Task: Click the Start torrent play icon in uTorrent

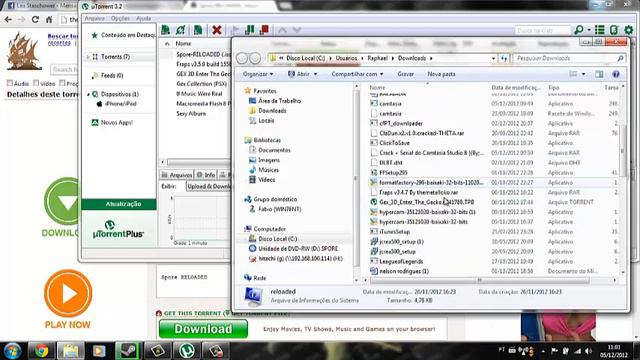Action: tap(235, 30)
